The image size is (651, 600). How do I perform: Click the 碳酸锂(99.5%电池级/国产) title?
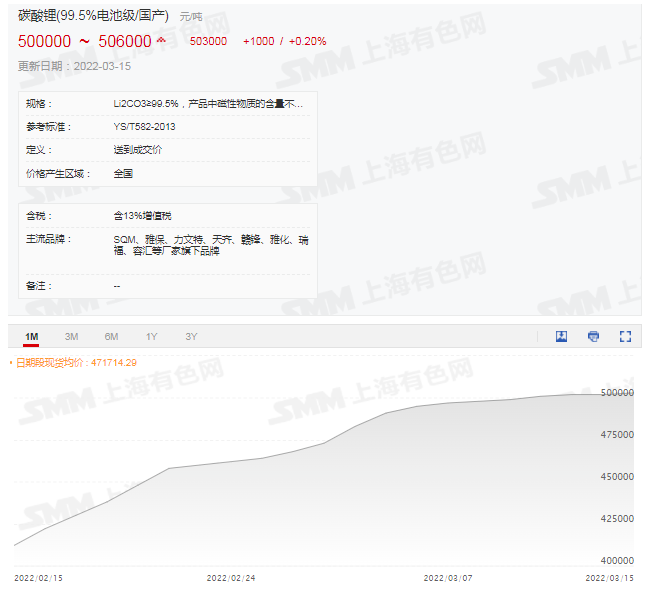tap(93, 17)
